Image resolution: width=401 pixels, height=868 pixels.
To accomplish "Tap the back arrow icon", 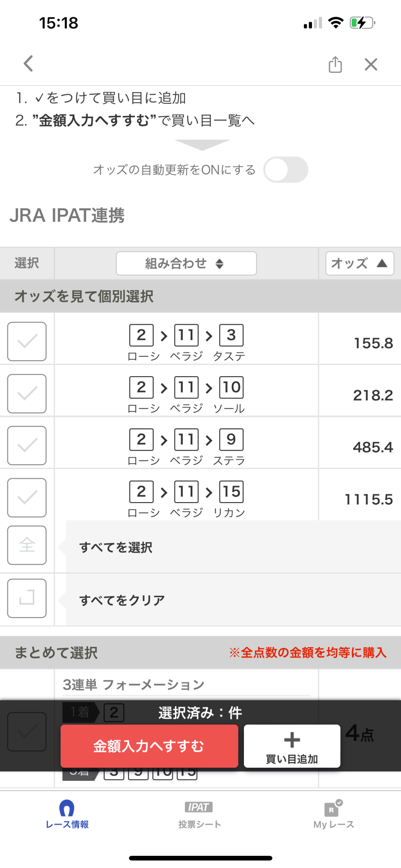I will (x=29, y=64).
